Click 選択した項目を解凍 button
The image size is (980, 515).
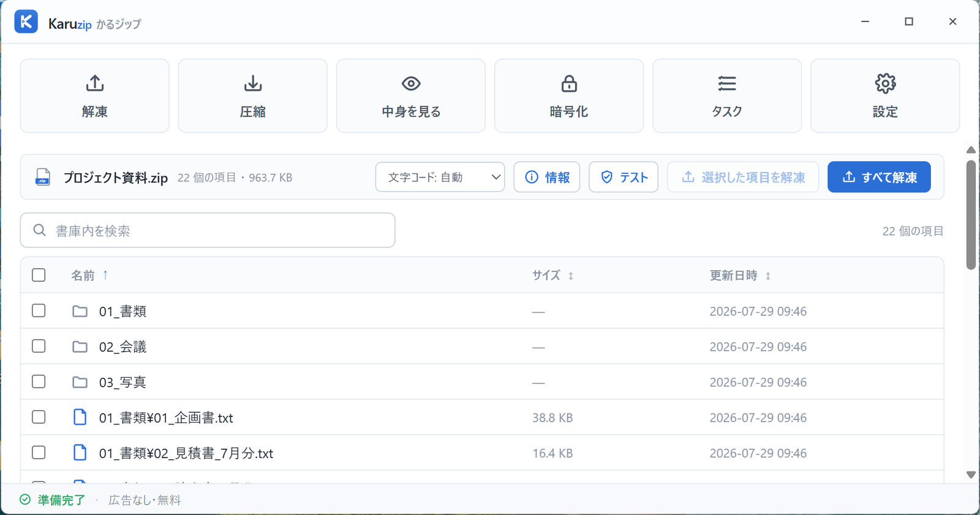[743, 177]
